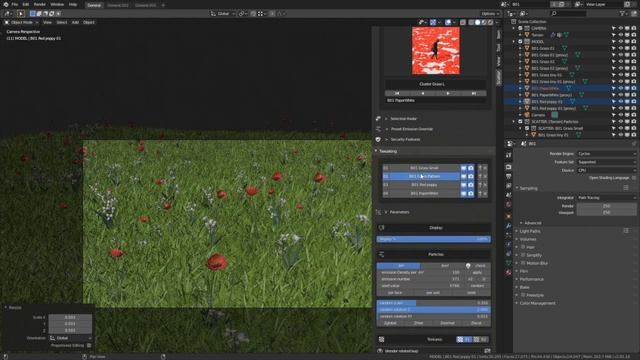The width and height of the screenshot is (640, 360).
Task: Enable the Freestyle checkbox
Action: [523, 295]
